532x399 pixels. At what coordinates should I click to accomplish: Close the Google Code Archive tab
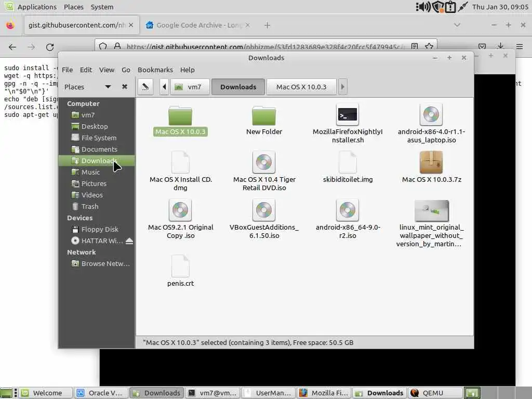tap(248, 25)
